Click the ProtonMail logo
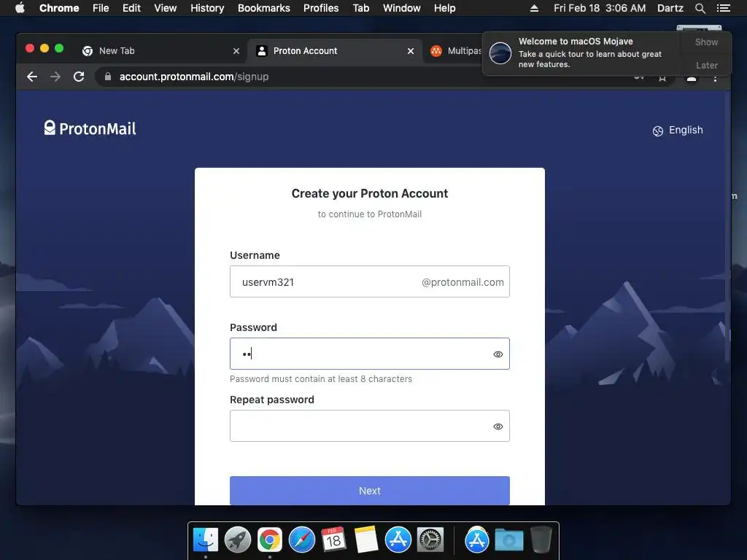 (90, 128)
